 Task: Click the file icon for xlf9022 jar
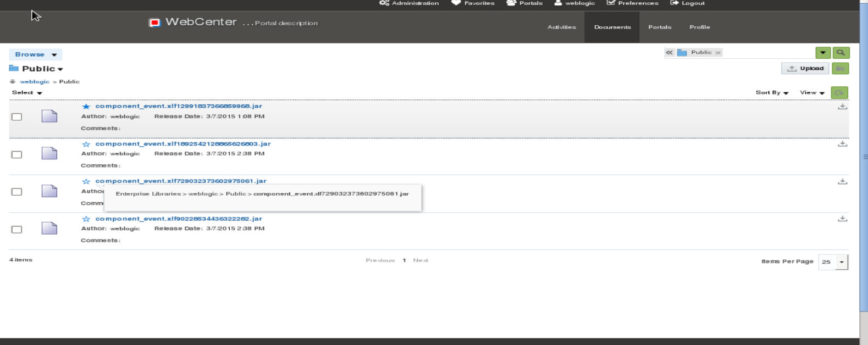tap(49, 228)
